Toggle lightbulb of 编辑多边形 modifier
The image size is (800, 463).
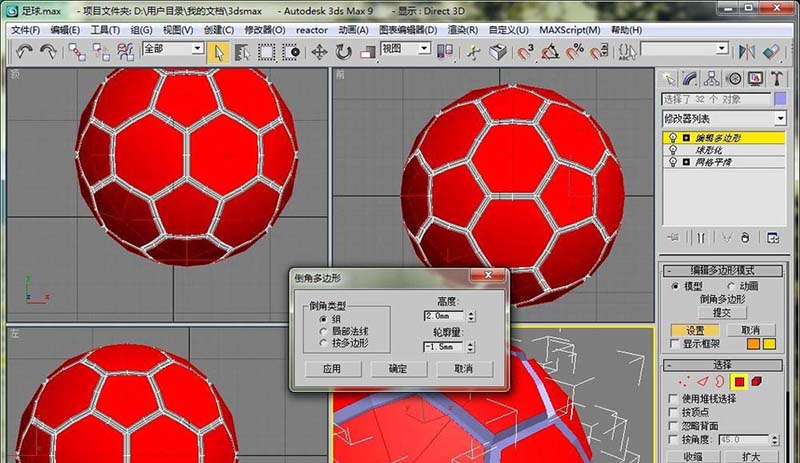(x=673, y=138)
